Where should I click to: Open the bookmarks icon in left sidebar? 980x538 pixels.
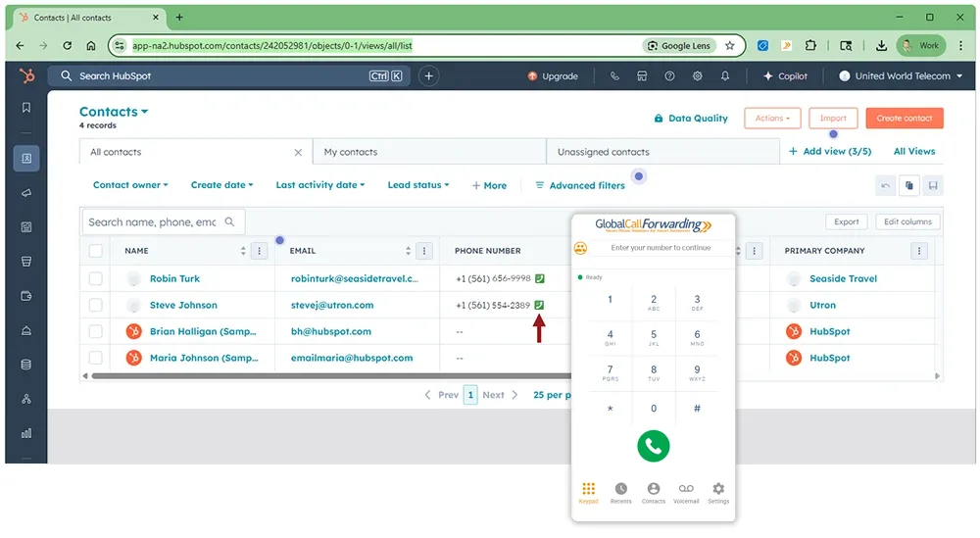pyautogui.click(x=26, y=108)
